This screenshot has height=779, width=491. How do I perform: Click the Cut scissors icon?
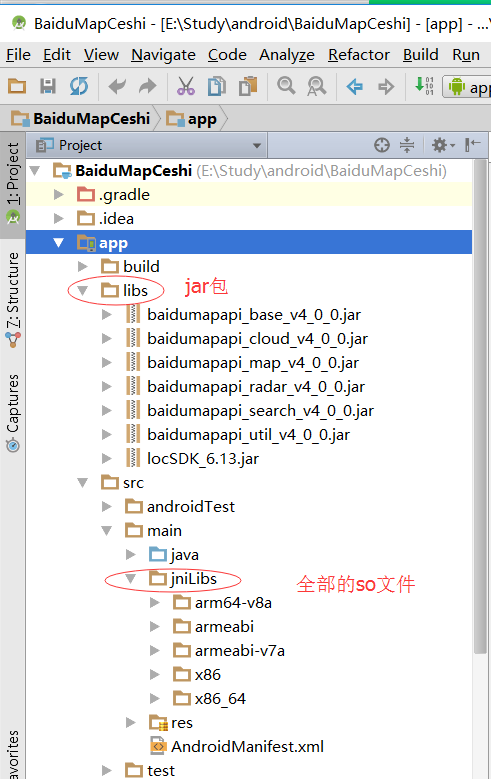186,86
